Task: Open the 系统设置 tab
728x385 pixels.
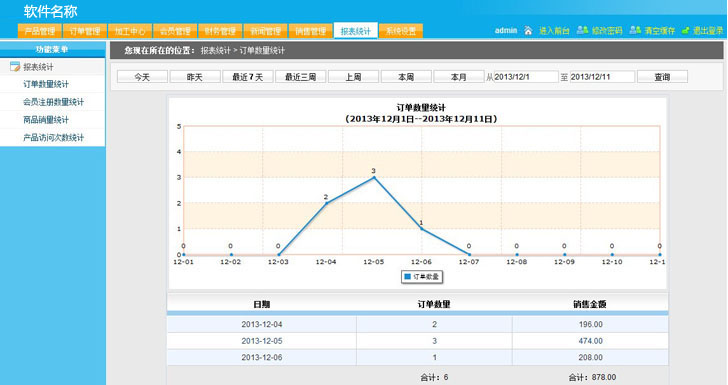Action: coord(401,31)
